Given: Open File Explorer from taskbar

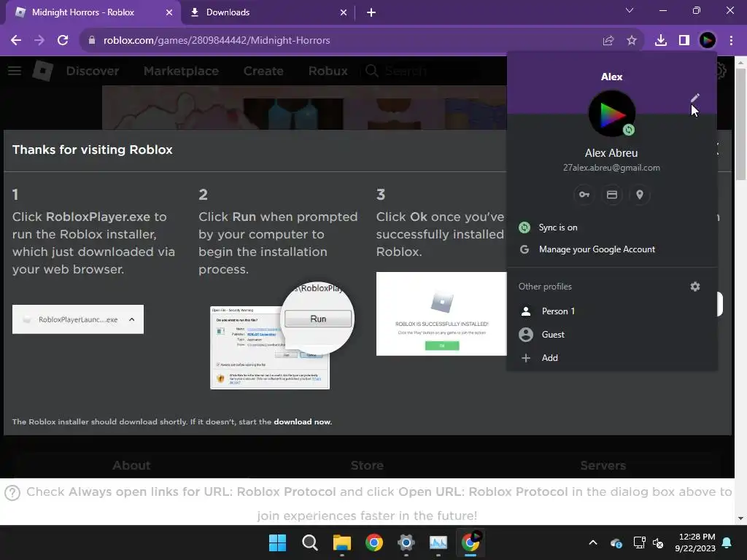Looking at the screenshot, I should (342, 542).
